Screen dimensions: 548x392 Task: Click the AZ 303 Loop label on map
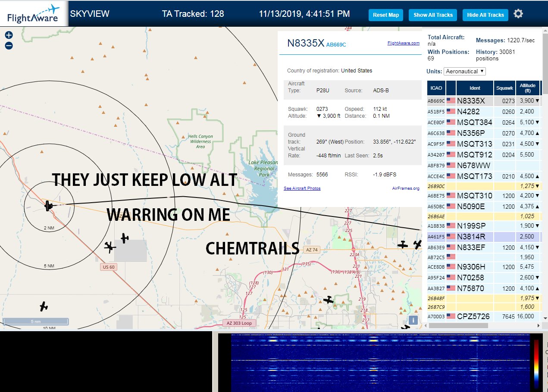point(239,323)
